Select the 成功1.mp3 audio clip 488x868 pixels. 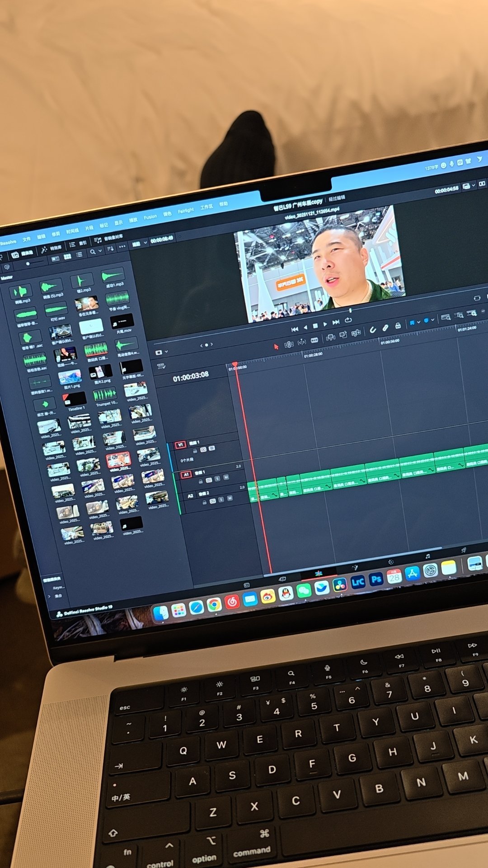(113, 278)
